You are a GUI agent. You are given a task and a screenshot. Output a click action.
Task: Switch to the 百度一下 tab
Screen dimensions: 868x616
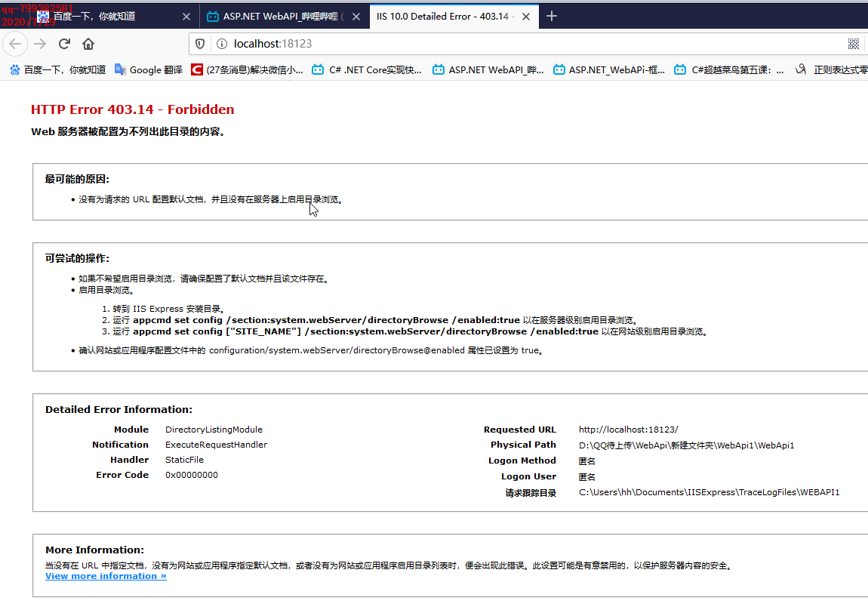tap(109, 16)
